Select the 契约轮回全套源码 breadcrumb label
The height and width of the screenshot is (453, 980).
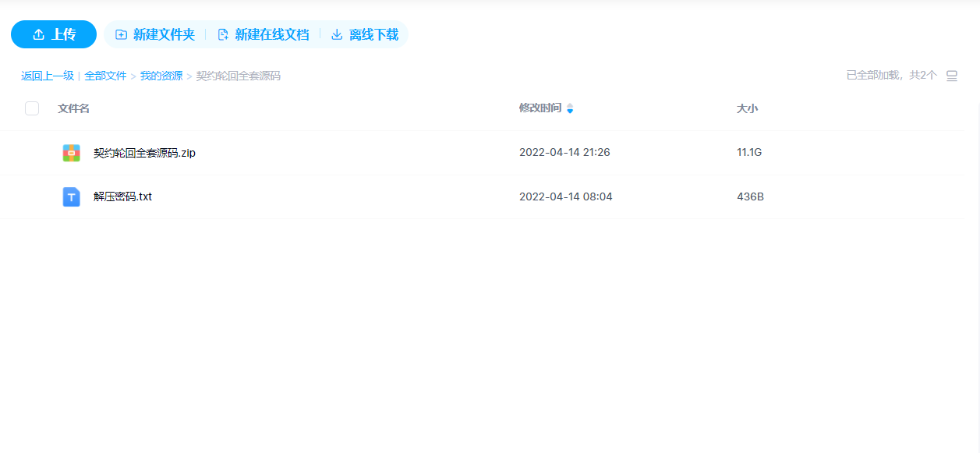(236, 75)
